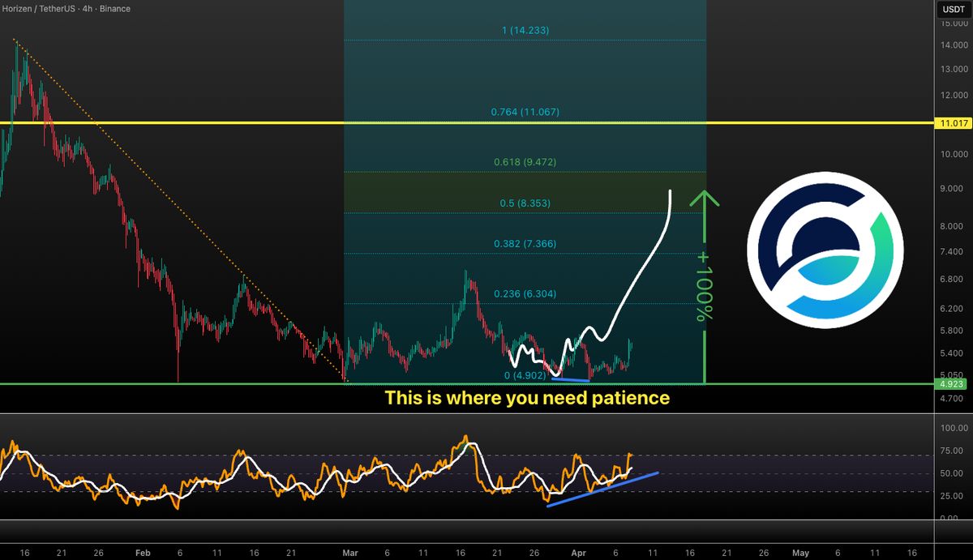Click 9.000 on the price scale
Screen dimensions: 973x560
coord(953,189)
